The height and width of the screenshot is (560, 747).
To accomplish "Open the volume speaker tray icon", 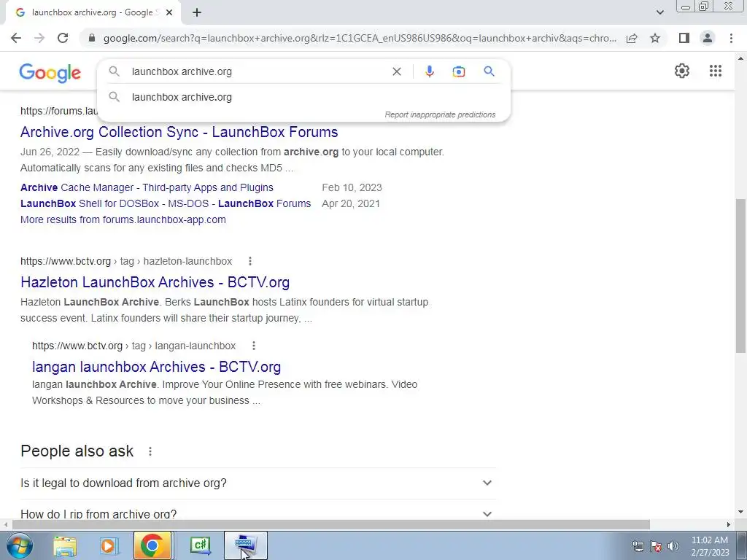I will tap(673, 546).
